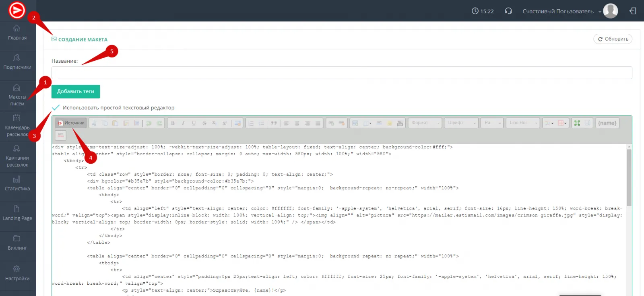The image size is (644, 296).
Task: Open Подписчики in the sidebar
Action: click(17, 62)
